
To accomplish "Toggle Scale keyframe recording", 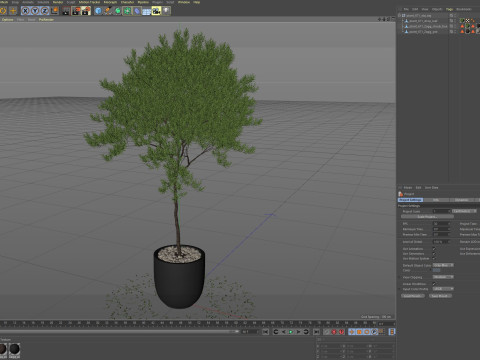I will tap(359, 332).
